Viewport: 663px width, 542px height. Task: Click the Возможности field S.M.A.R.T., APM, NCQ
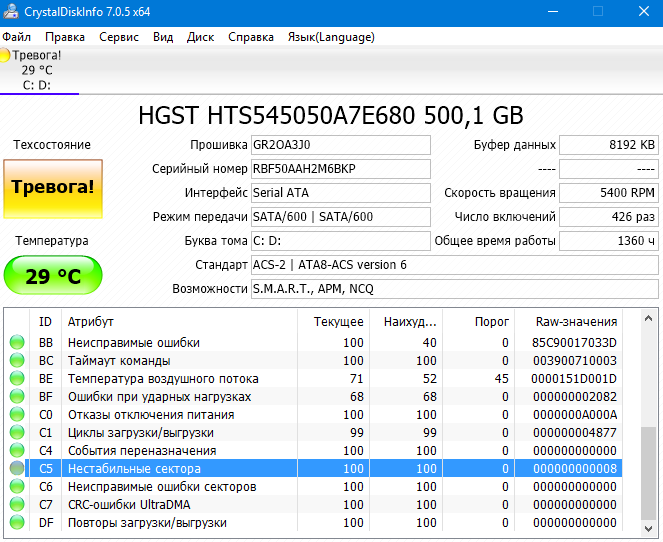coord(455,289)
